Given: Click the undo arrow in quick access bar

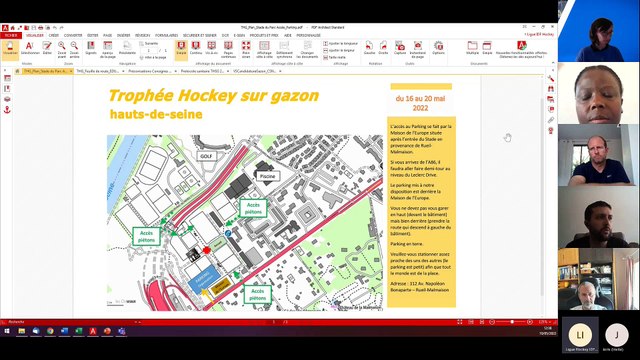Looking at the screenshot, I should (x=55, y=28).
